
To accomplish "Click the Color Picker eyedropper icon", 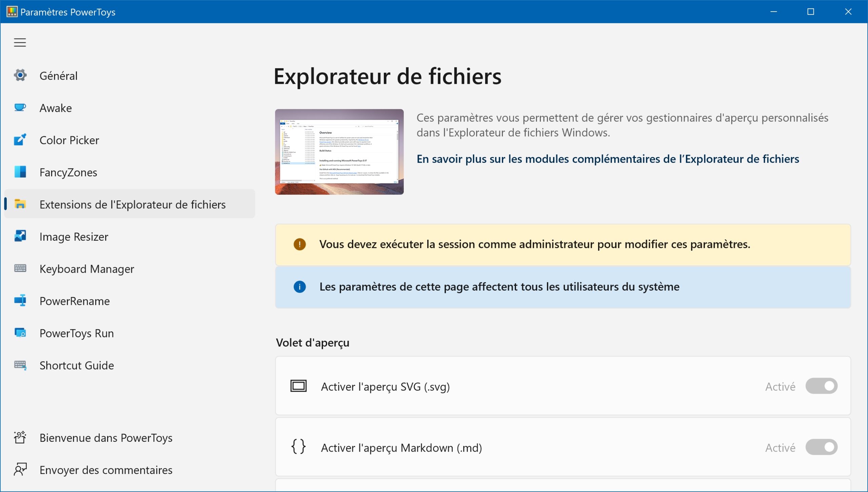I will [20, 140].
